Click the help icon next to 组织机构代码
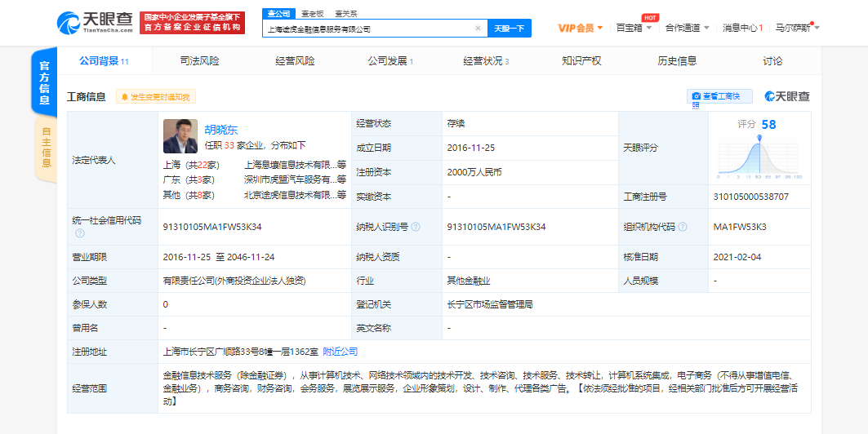Image resolution: width=868 pixels, height=434 pixels. click(x=683, y=227)
